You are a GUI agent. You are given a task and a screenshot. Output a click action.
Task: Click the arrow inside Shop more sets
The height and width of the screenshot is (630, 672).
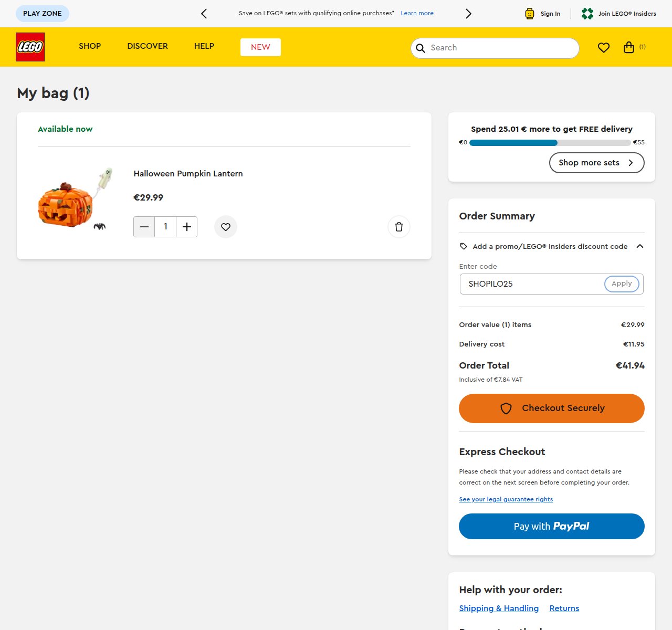pos(631,163)
